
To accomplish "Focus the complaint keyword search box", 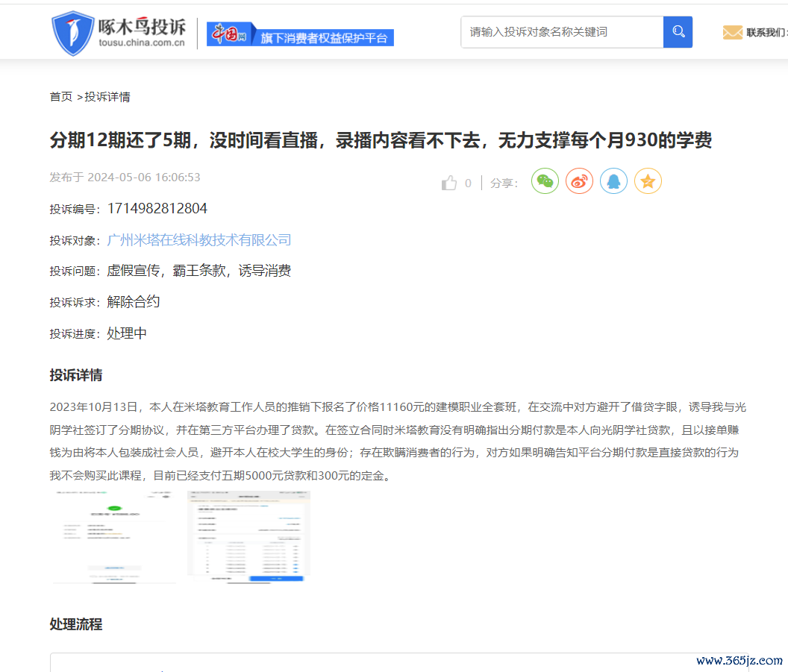I will 561,32.
